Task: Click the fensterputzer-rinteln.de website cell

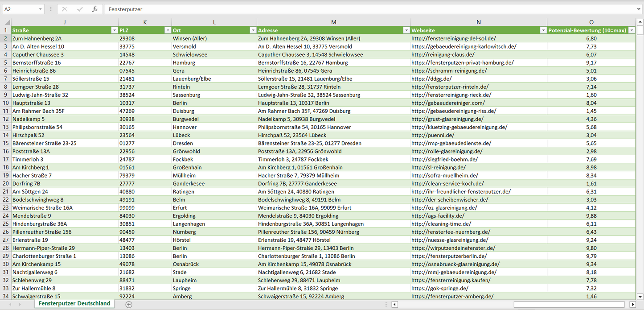Action: 450,87
